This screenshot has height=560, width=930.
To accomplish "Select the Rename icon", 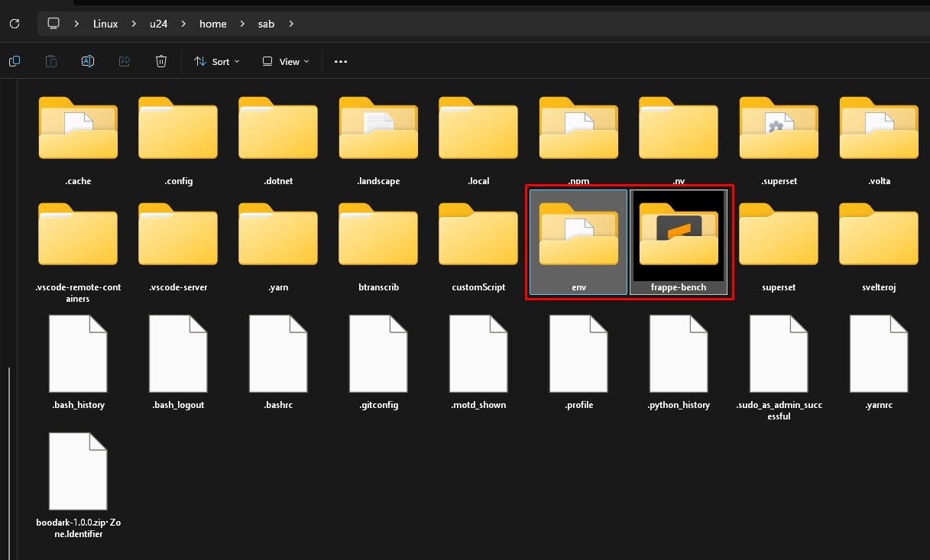I will [87, 61].
